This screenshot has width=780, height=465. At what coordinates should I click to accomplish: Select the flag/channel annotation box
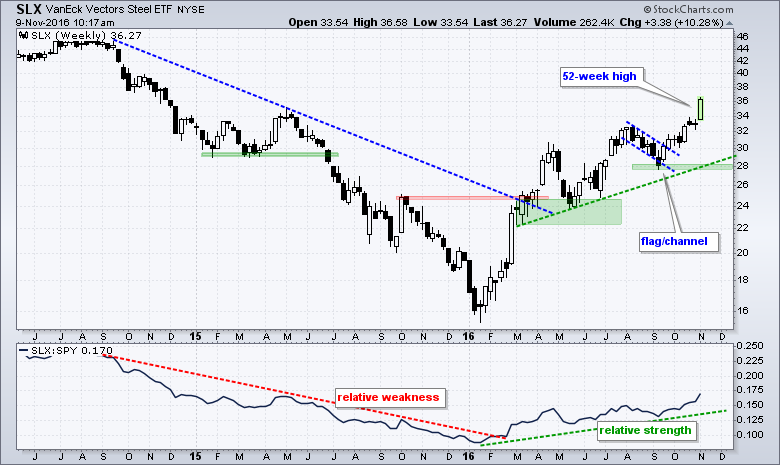click(679, 242)
